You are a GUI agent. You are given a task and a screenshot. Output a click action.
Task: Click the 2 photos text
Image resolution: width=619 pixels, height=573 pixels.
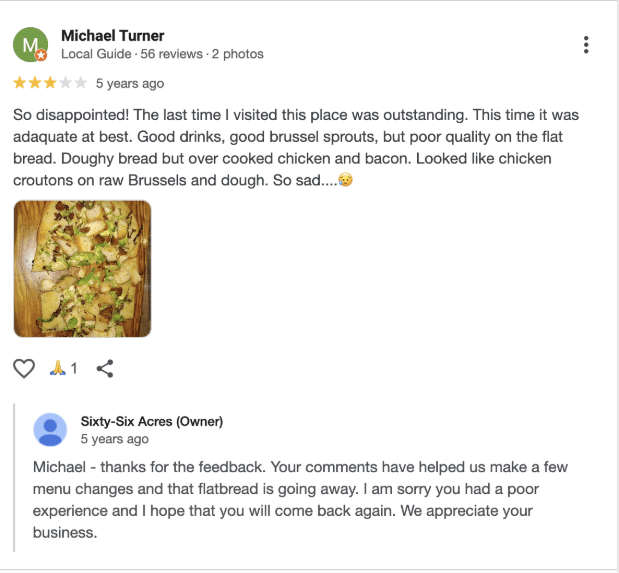pos(238,54)
